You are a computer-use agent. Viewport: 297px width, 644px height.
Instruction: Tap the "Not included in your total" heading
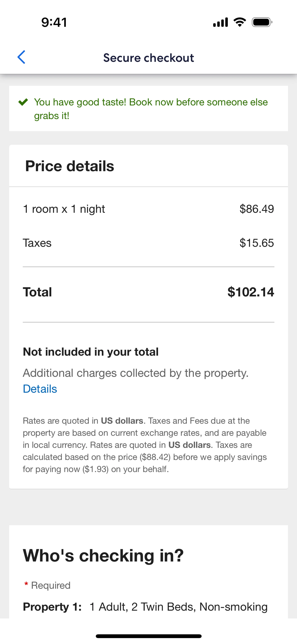coord(90,352)
